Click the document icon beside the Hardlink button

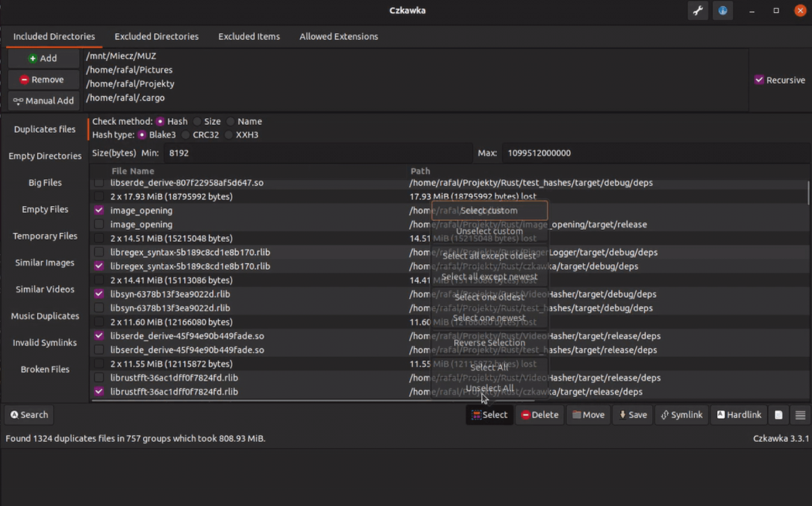click(779, 415)
